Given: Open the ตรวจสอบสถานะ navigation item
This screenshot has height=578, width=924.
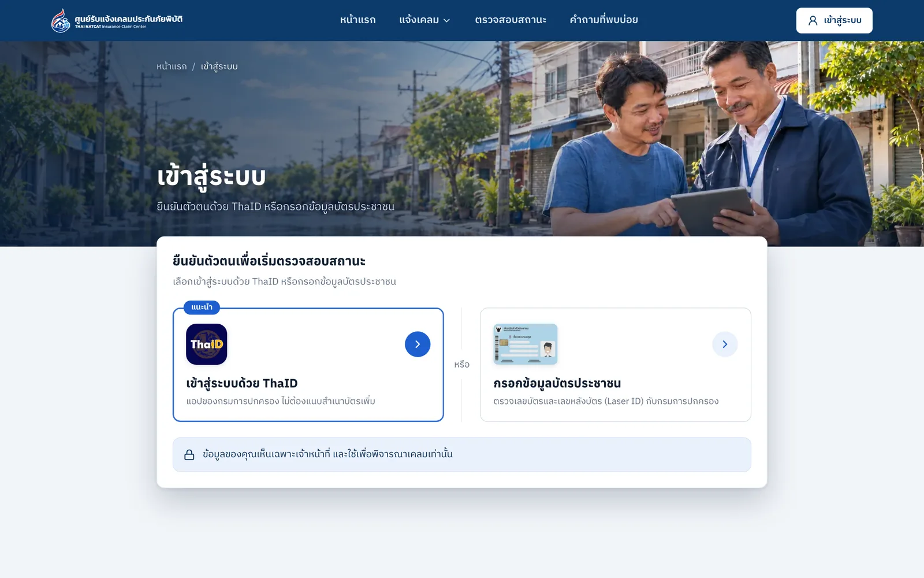Looking at the screenshot, I should tap(511, 20).
